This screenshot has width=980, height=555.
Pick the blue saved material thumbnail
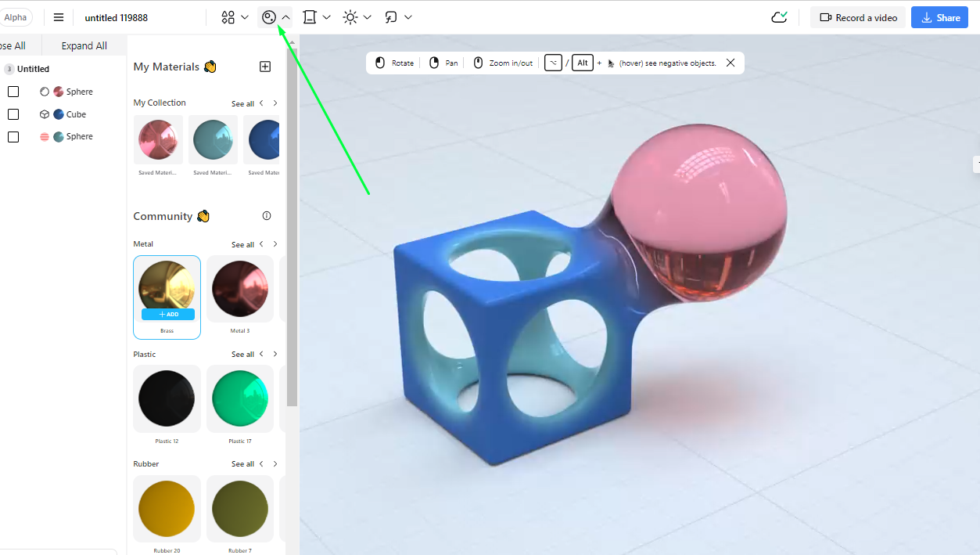pos(264,140)
